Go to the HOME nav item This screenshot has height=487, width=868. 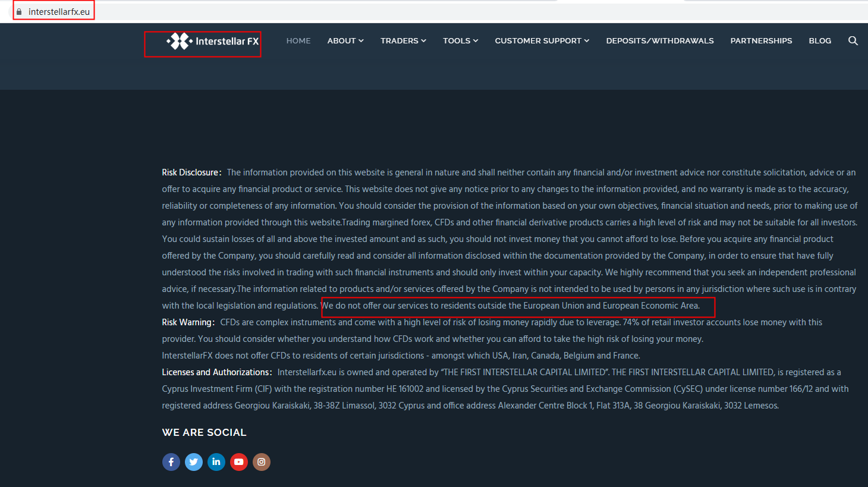[298, 41]
